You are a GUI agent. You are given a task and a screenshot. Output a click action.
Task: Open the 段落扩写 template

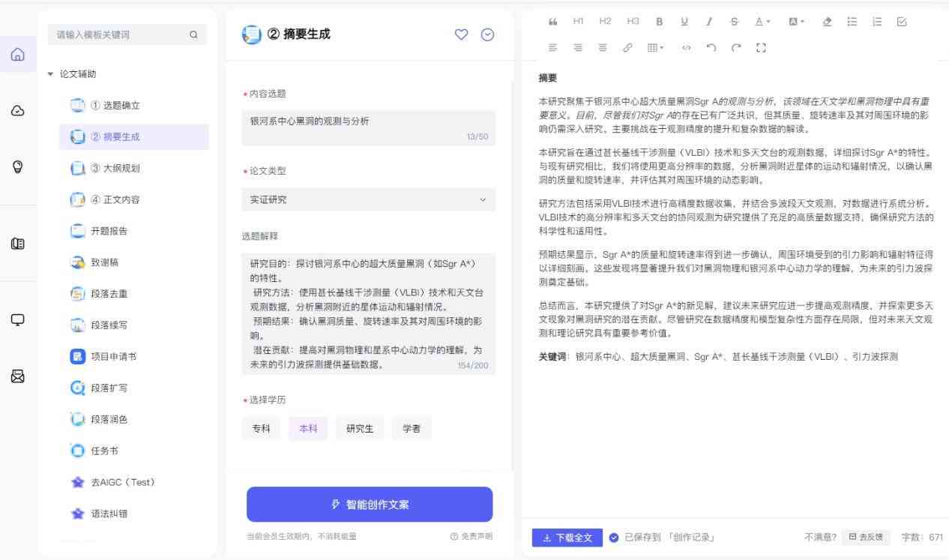pyautogui.click(x=134, y=388)
